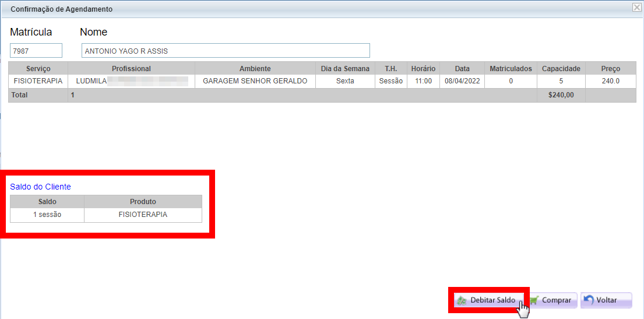Click the Voltar button
This screenshot has height=319, width=644.
pyautogui.click(x=606, y=300)
